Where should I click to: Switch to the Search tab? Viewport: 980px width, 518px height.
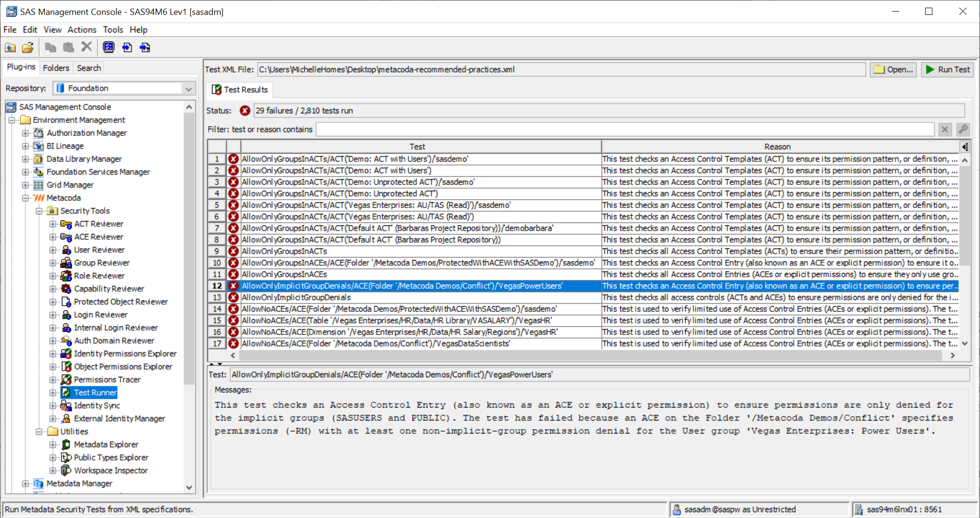89,68
